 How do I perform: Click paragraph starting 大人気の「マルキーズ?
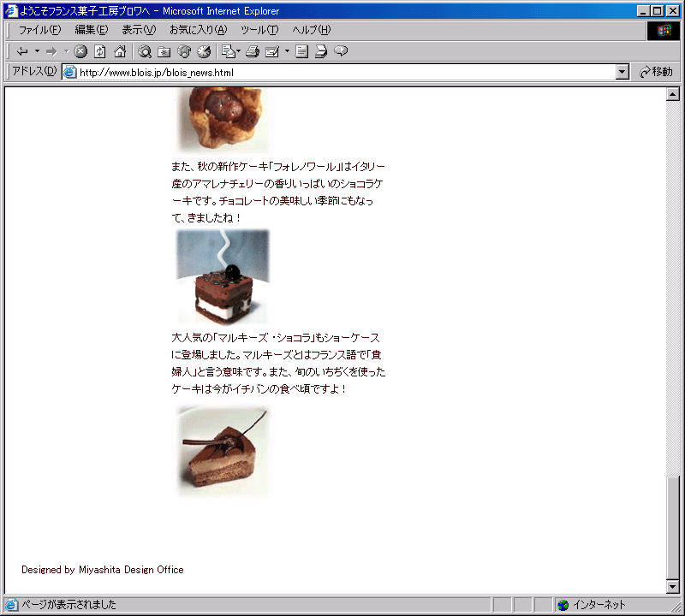[x=278, y=364]
